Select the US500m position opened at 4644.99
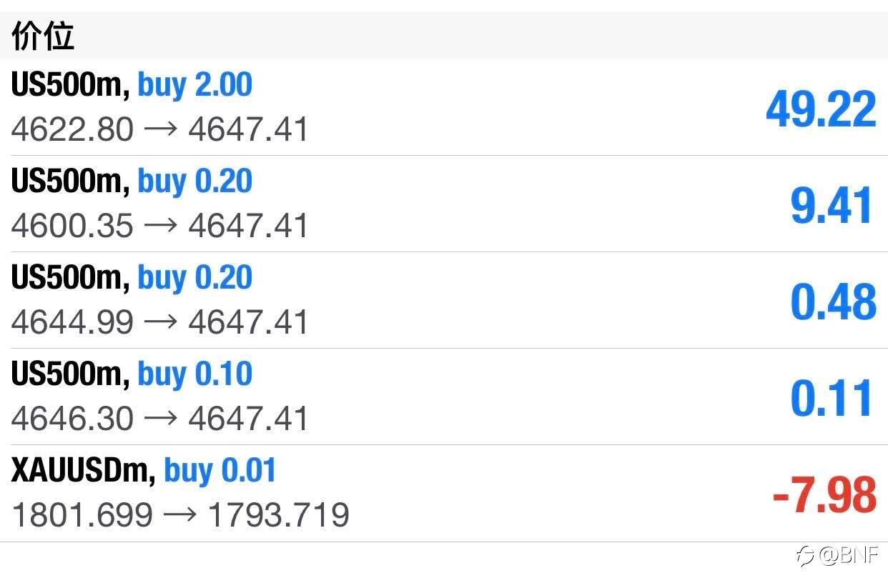Screen dimensions: 888x588 click(x=444, y=300)
